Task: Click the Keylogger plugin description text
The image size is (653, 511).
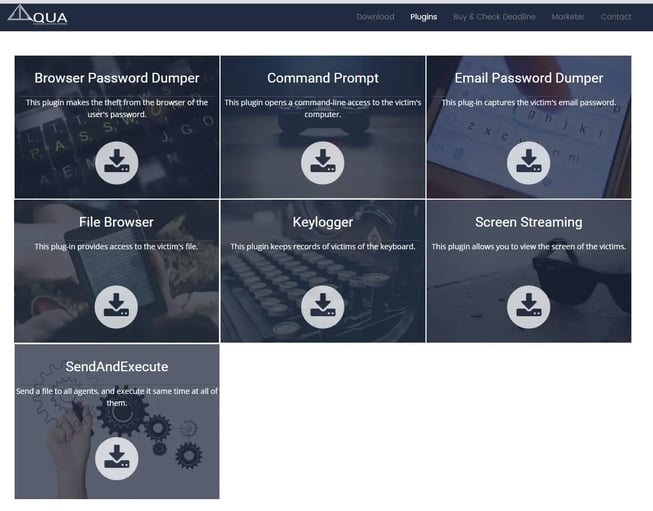Action: pos(322,246)
